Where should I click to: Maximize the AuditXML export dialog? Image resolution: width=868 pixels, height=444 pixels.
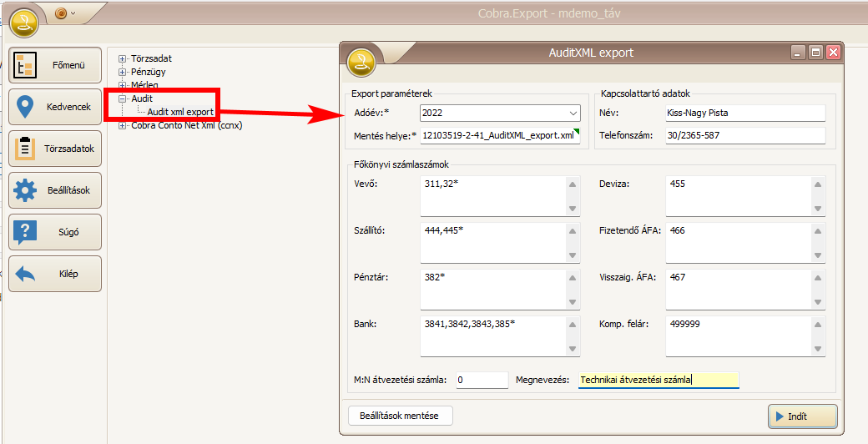pyautogui.click(x=815, y=53)
